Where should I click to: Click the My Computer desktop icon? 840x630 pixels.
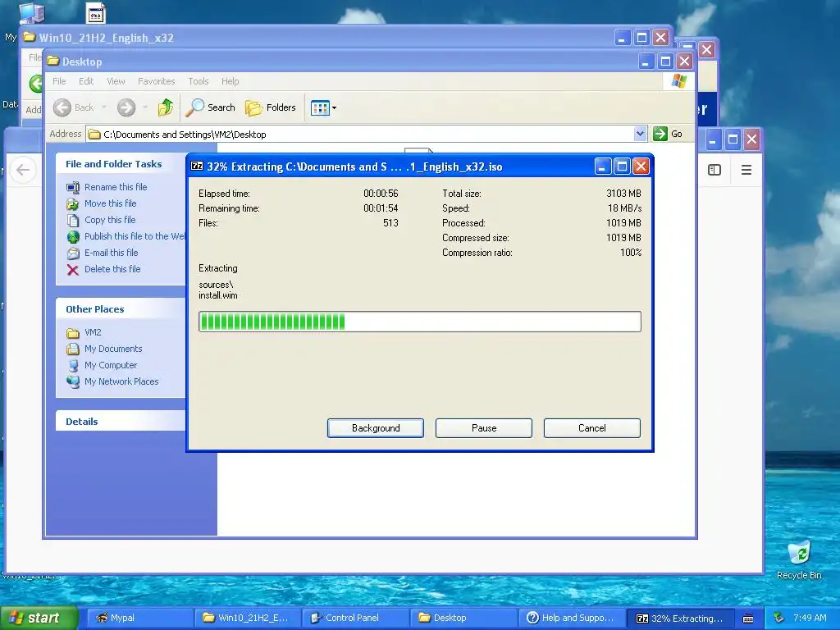tap(31, 13)
